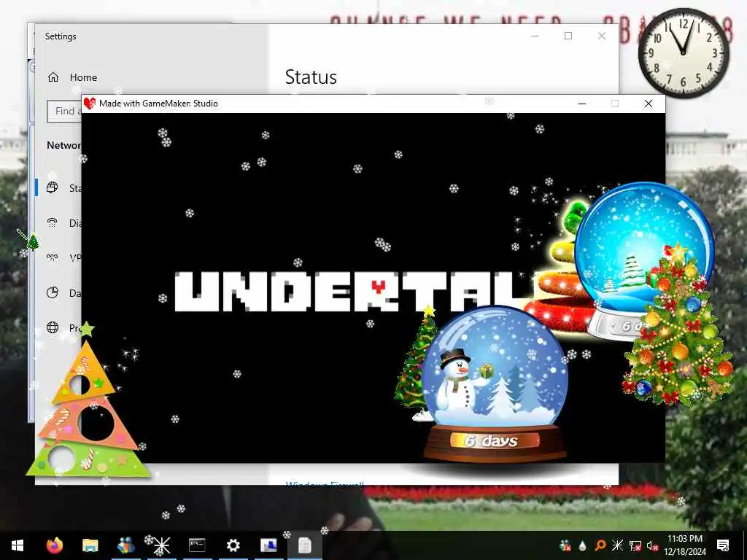This screenshot has height=560, width=747.
Task: Switch to the command prompt taskbar icon
Action: click(x=197, y=545)
